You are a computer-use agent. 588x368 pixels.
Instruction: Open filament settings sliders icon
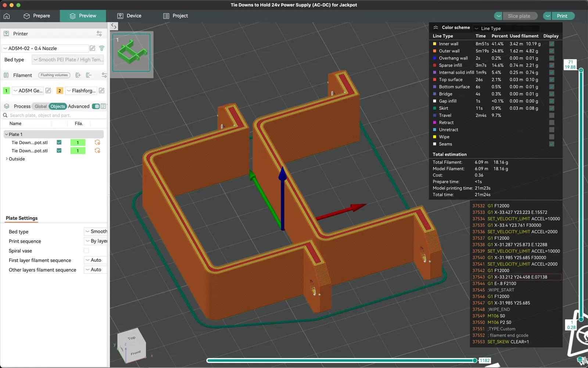pos(104,75)
